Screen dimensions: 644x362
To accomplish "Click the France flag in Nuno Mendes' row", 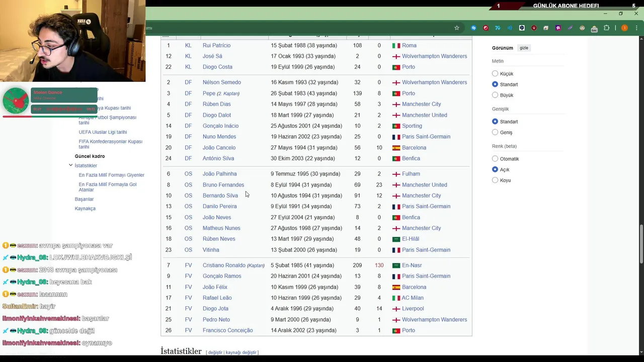I will pos(396,137).
